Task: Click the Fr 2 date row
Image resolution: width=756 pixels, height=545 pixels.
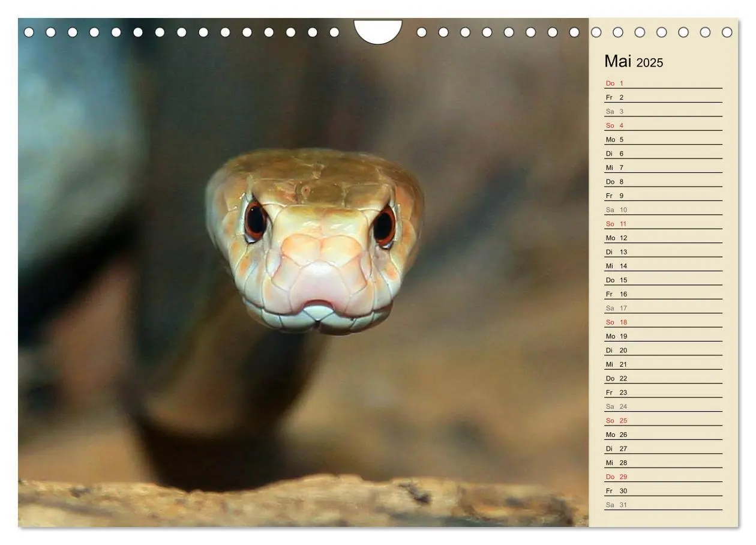Action: click(x=663, y=97)
